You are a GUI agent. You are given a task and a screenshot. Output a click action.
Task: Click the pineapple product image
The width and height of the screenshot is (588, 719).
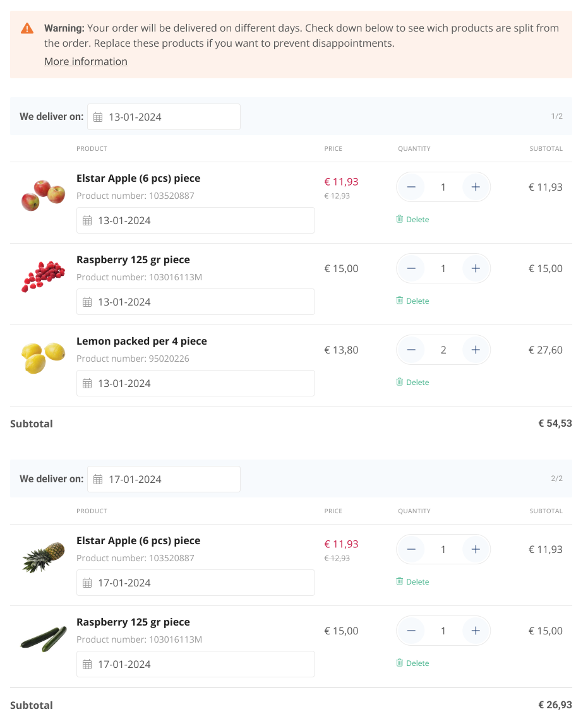[x=43, y=557]
